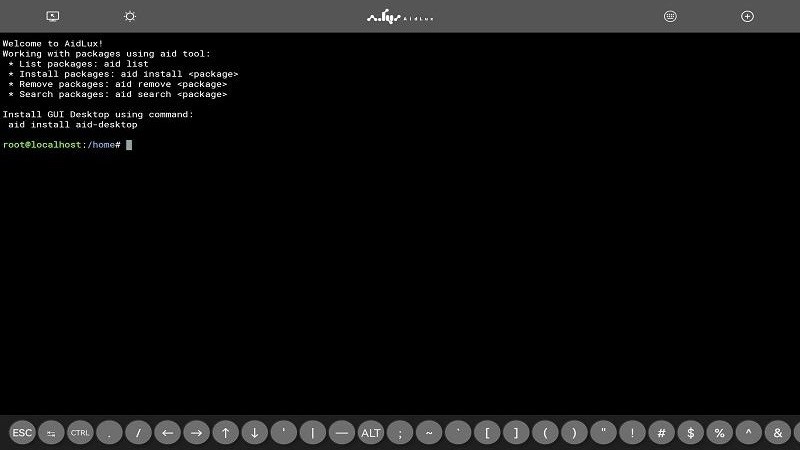
Task: Tap the left arrow key
Action: (167, 433)
